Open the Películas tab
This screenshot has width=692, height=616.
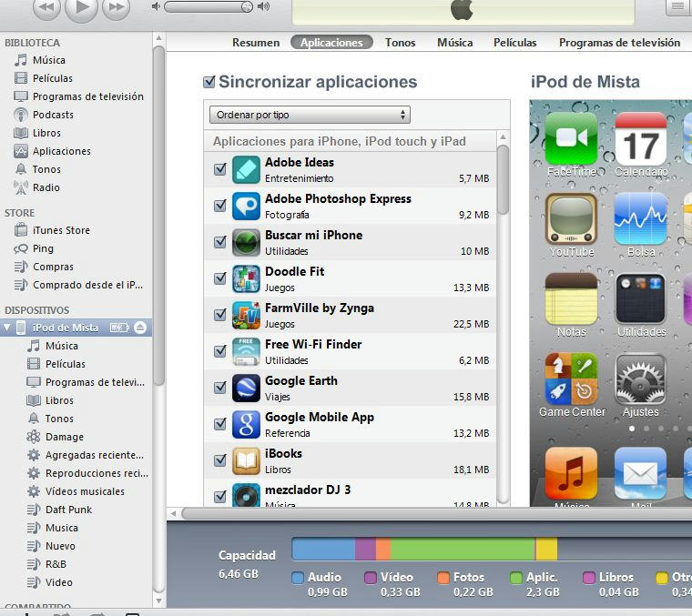click(514, 43)
